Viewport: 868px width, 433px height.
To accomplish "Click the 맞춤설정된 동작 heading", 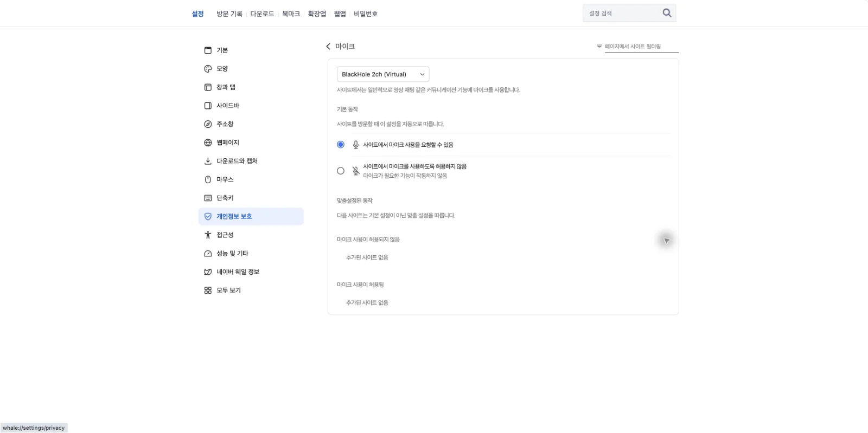I will coord(355,201).
